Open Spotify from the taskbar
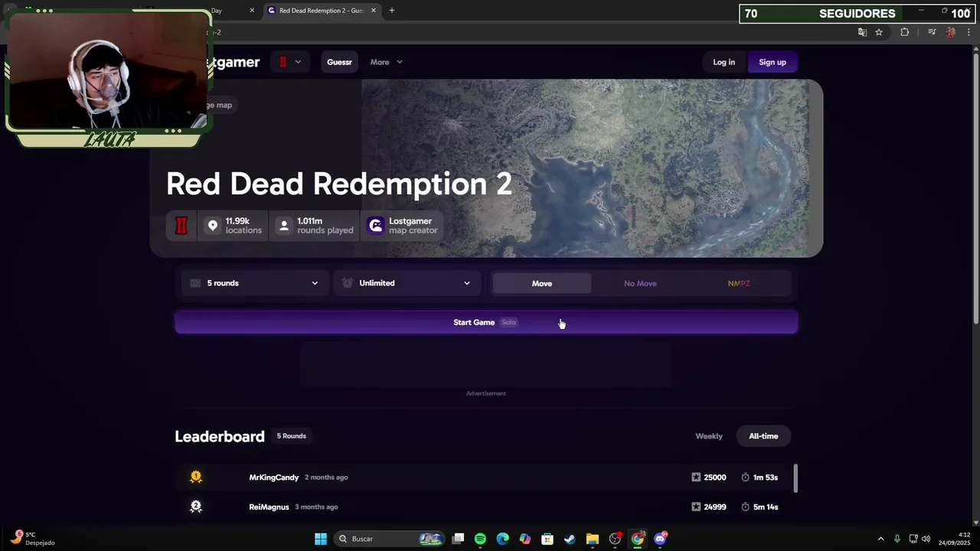The image size is (980, 551). (x=480, y=539)
